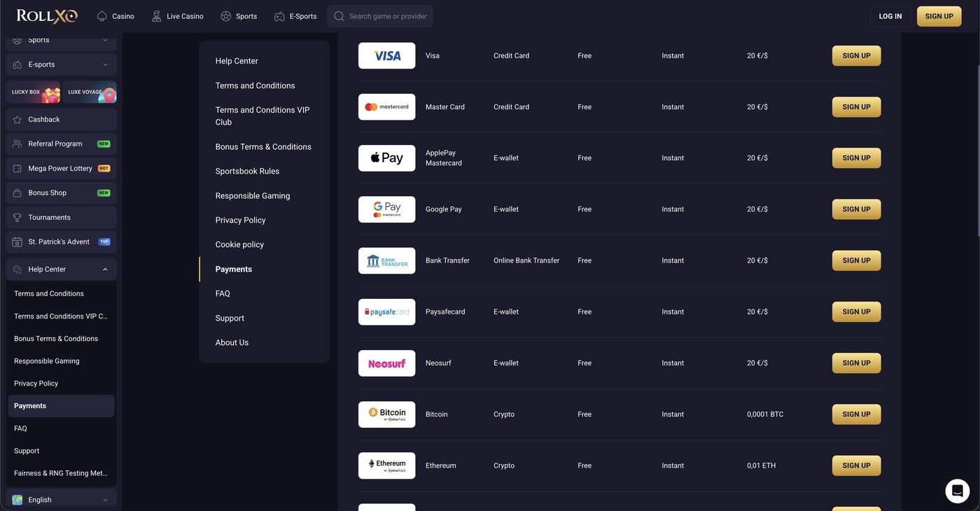Click SIGN UP in the ApplePay row
Image resolution: width=980 pixels, height=511 pixels.
[856, 158]
